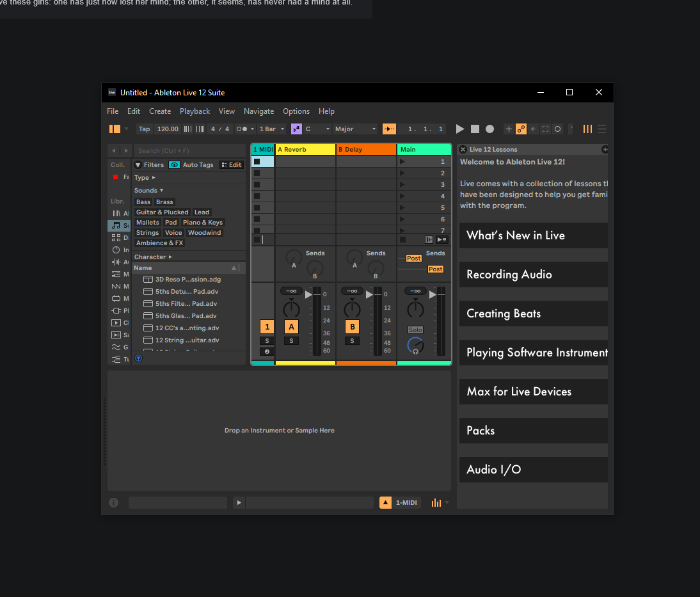Image resolution: width=700 pixels, height=597 pixels.
Task: Select 12 String ...uitar.adv in browser list
Action: (x=188, y=340)
